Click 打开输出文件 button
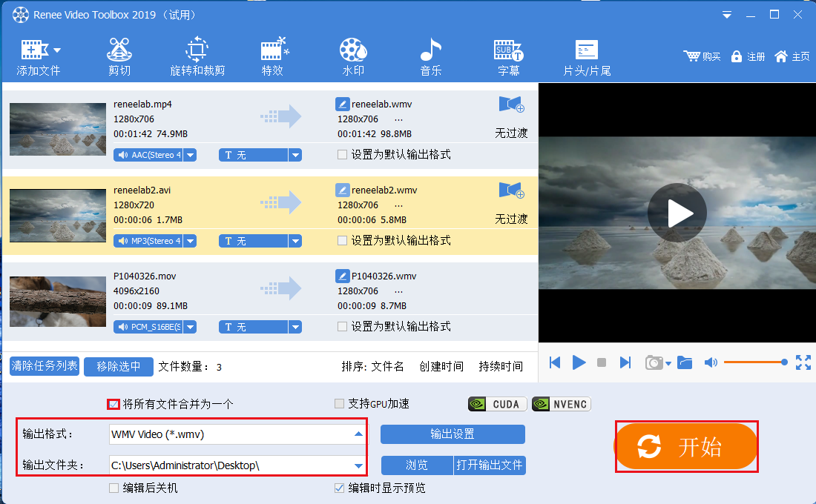This screenshot has width=816, height=504. pos(490,465)
